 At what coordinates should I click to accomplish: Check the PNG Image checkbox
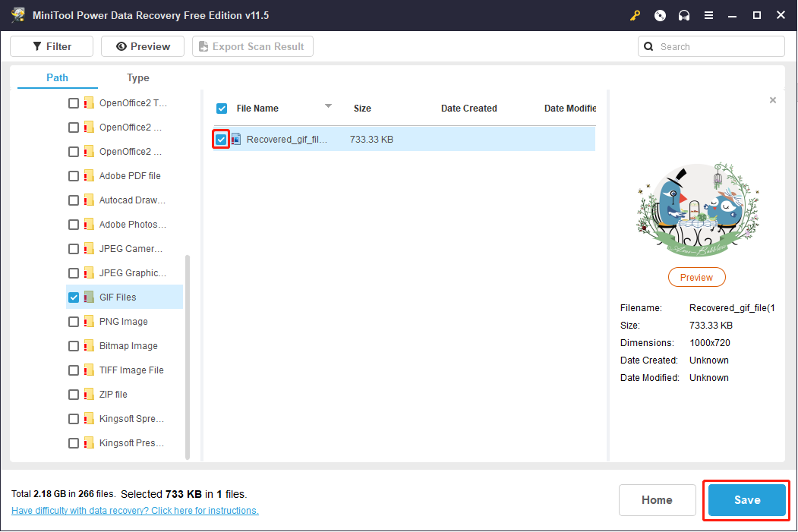(x=74, y=322)
